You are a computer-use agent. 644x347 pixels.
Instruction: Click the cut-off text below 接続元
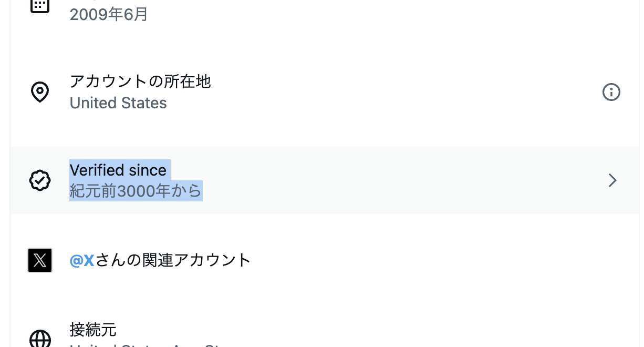[147, 345]
